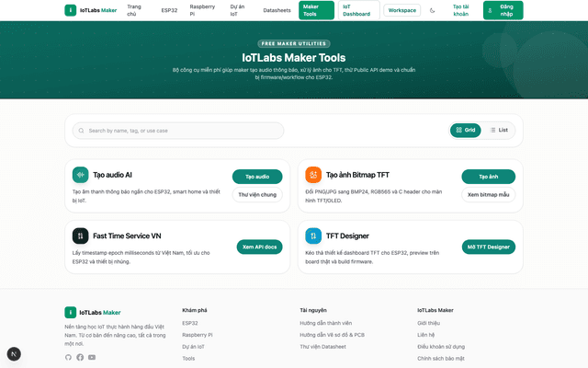588x368 pixels.
Task: Open Workspace from the header
Action: coord(402,10)
